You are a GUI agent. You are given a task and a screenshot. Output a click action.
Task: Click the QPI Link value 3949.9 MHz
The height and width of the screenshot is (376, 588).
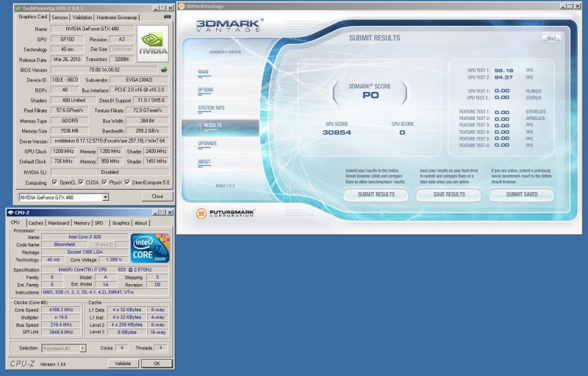pyautogui.click(x=61, y=332)
